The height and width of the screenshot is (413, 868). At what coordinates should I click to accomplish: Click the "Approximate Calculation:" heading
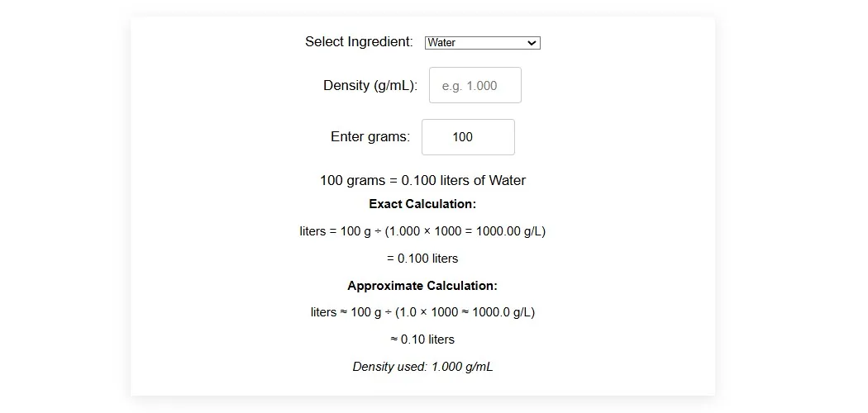point(422,286)
